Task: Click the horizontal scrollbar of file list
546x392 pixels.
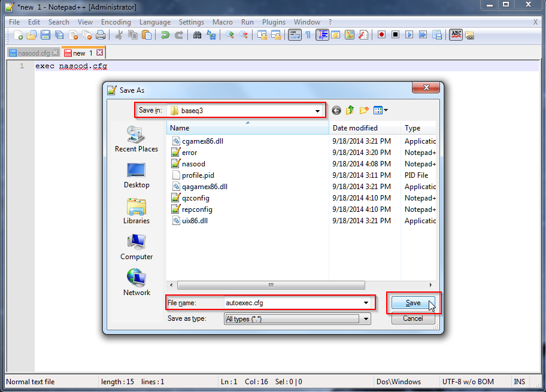Action: pos(271,285)
